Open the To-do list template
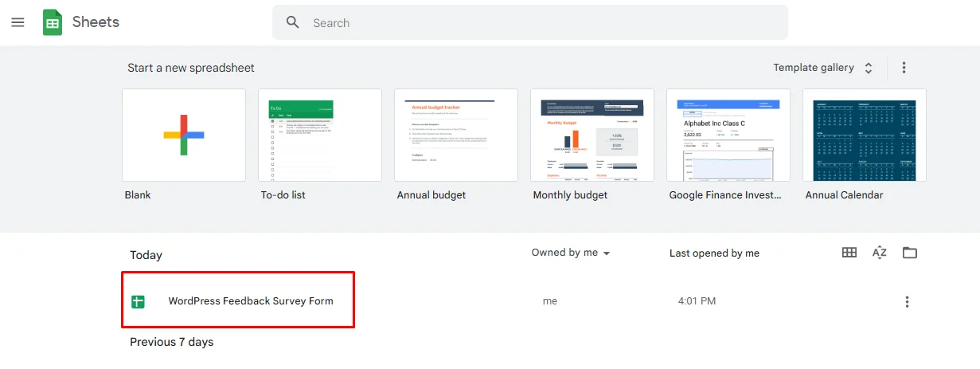 pos(320,135)
